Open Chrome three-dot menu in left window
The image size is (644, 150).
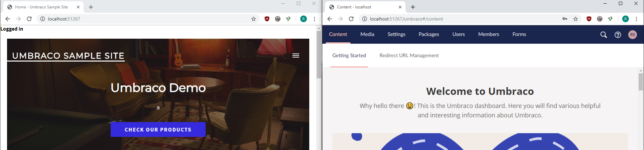[314, 19]
